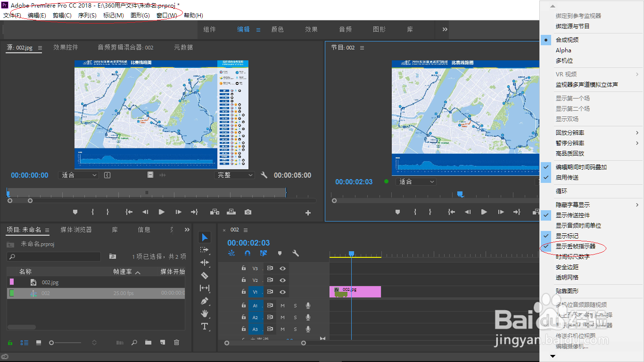Click the trash icon to delete selected item
Image resolution: width=644 pixels, height=362 pixels.
[x=176, y=343]
